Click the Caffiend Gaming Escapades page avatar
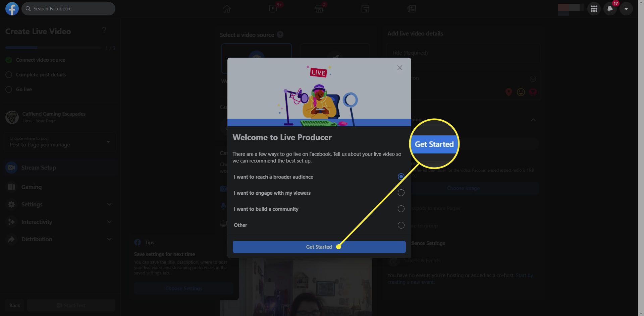Viewport: 644px width, 316px height. [x=12, y=117]
